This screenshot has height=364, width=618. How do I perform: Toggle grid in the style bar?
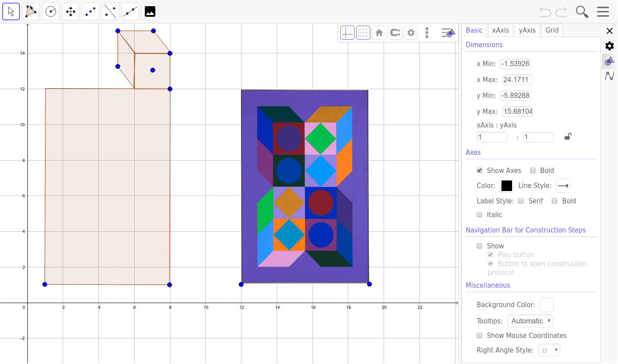(x=363, y=33)
